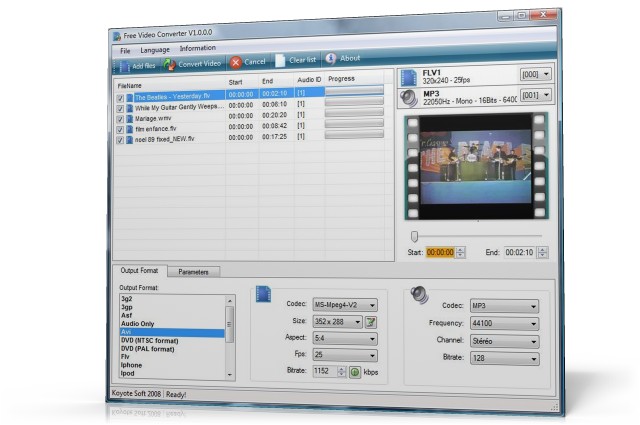The width and height of the screenshot is (640, 425).
Task: Click the Clear list page icon
Action: click(x=280, y=61)
